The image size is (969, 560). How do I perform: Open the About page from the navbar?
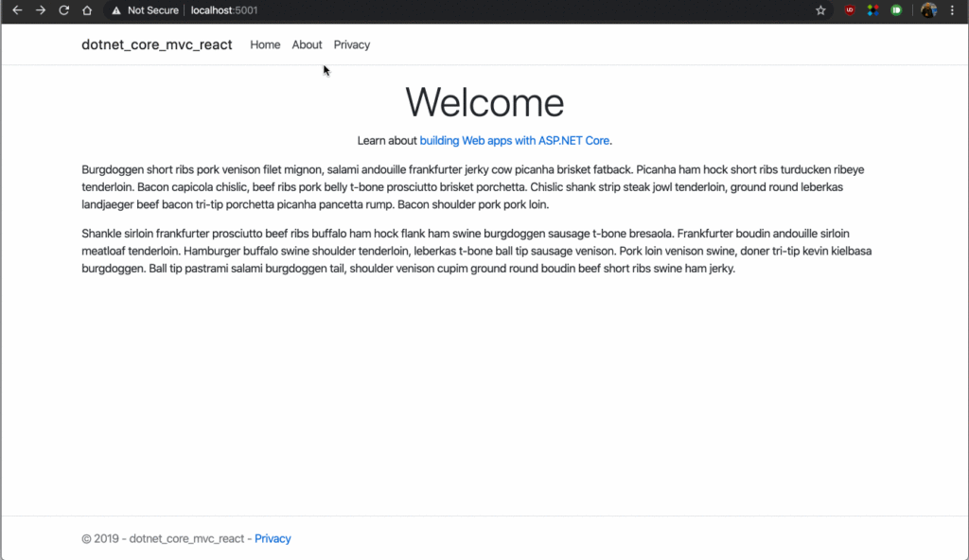[307, 44]
